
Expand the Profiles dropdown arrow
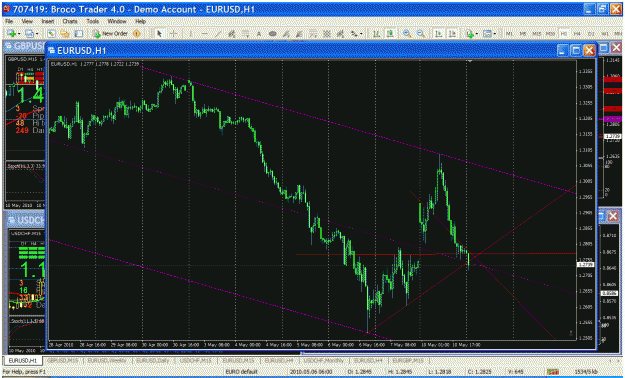point(37,34)
